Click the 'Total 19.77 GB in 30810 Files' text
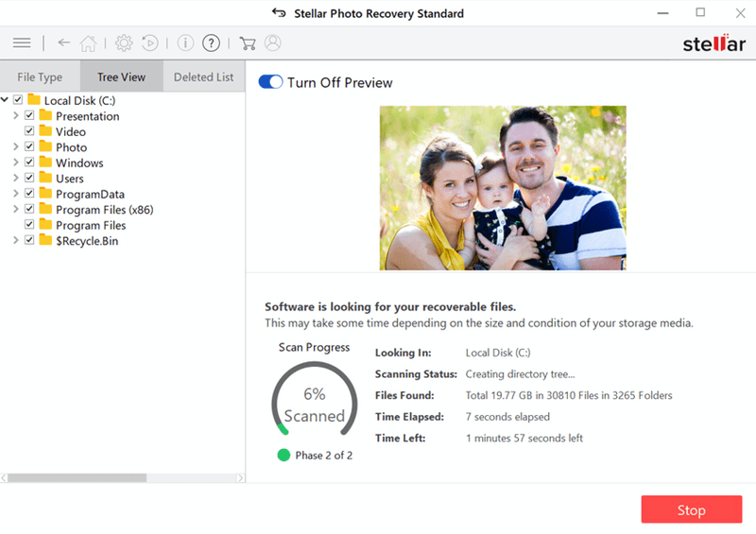The image size is (756, 534). [x=532, y=396]
